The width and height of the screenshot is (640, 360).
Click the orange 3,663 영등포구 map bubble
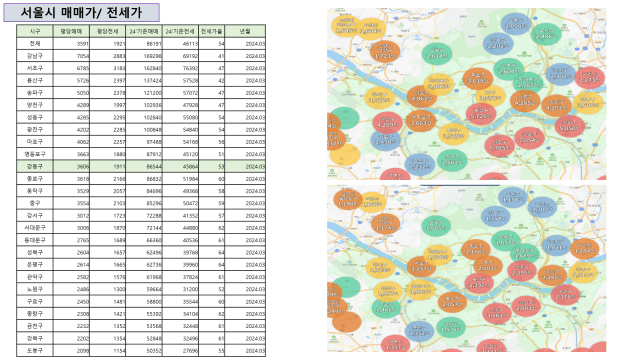[420, 120]
